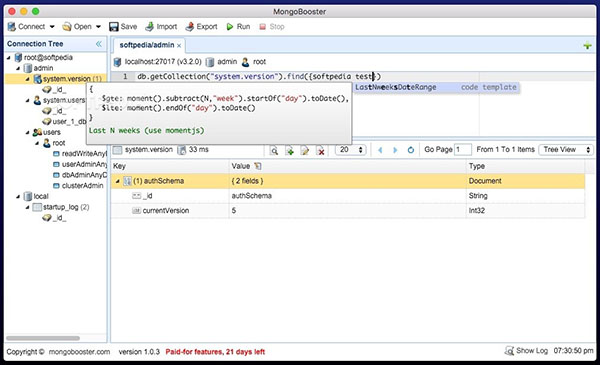Select the softpedia/admin tab
The image size is (600, 365).
click(x=147, y=45)
